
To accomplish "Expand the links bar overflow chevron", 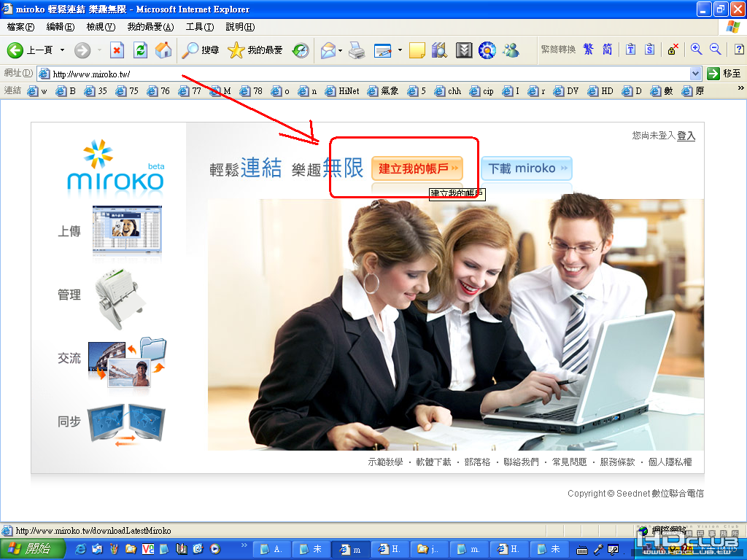I will [740, 88].
